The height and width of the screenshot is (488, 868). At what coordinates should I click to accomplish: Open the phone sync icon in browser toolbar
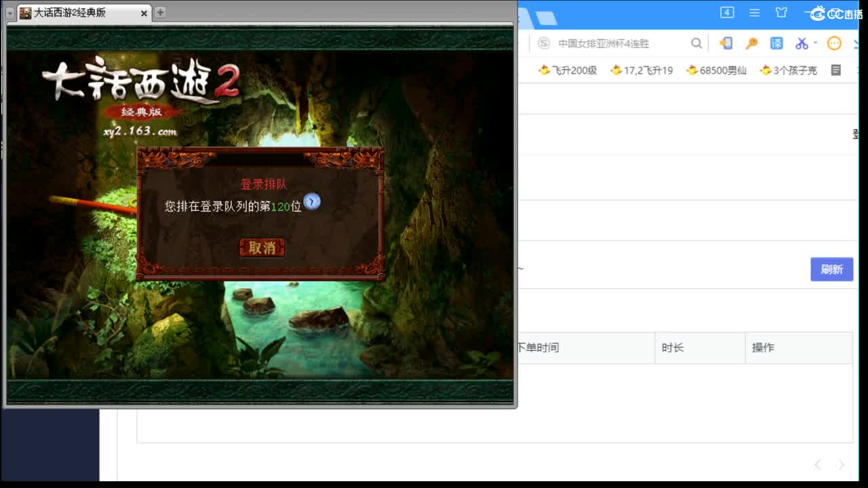726,43
